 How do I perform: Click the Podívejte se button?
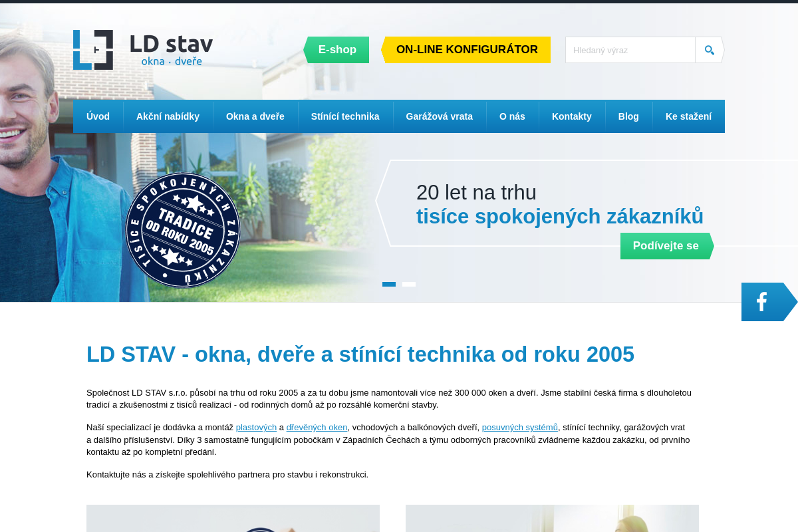(x=664, y=245)
